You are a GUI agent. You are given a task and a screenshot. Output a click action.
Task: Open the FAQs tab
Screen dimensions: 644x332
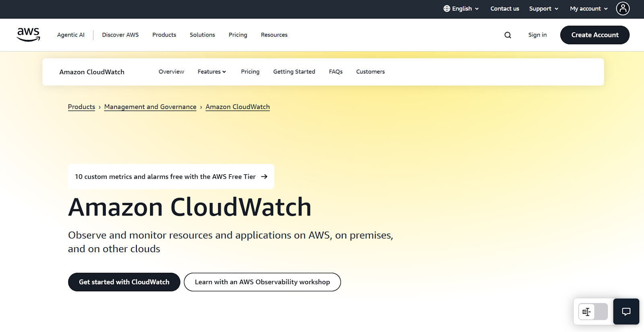(x=336, y=72)
